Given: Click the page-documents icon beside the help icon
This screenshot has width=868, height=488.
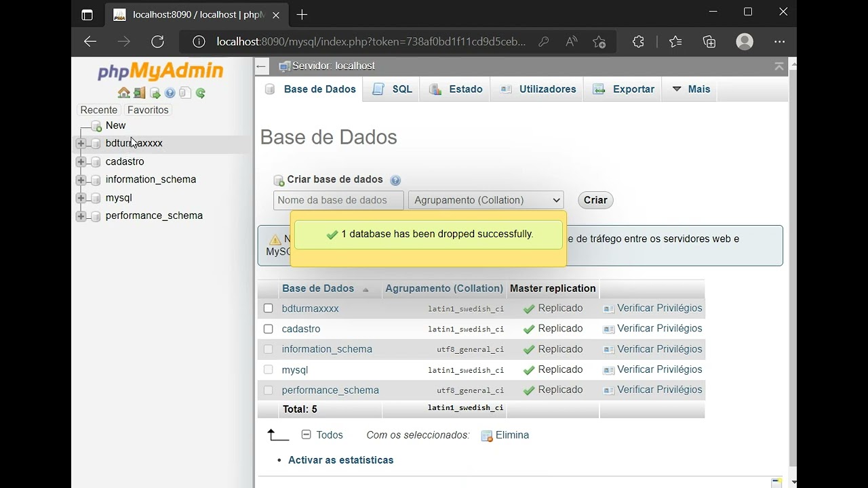Looking at the screenshot, I should [185, 93].
